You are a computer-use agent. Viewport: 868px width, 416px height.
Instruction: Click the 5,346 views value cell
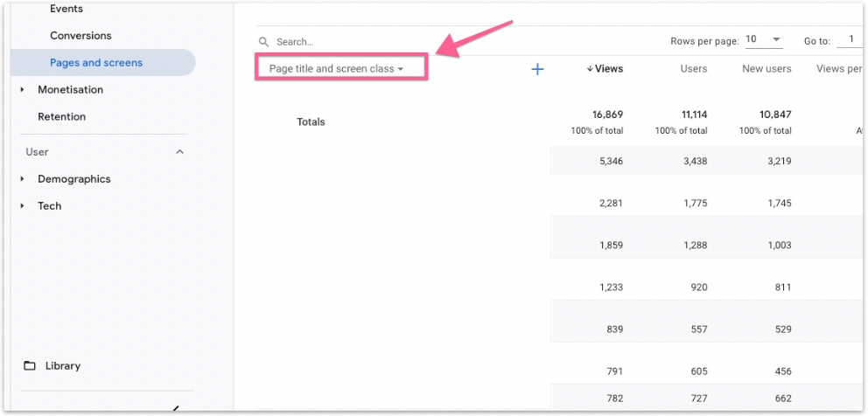point(611,161)
